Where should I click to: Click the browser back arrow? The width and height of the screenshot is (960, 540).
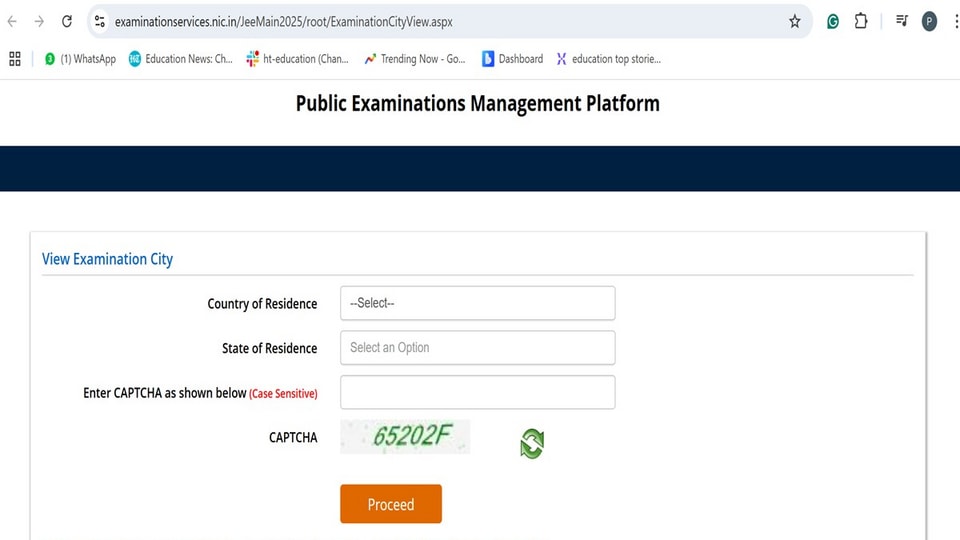[12, 21]
